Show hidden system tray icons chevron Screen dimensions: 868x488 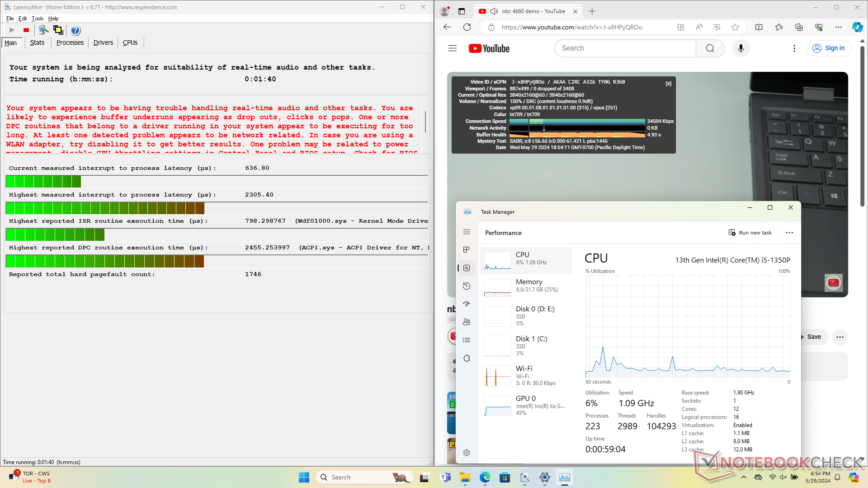pos(744,477)
